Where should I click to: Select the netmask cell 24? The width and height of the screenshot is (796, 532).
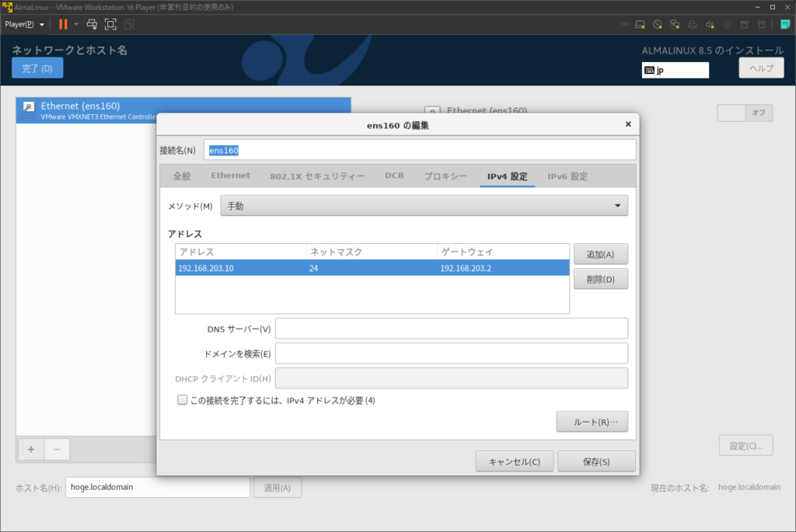click(x=372, y=268)
